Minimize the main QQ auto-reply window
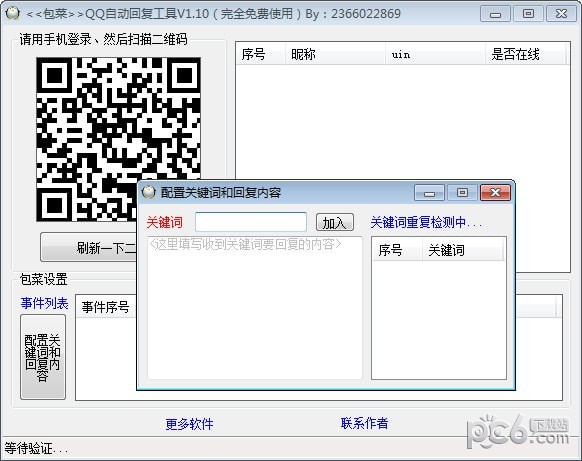The height and width of the screenshot is (461, 582). (x=495, y=14)
